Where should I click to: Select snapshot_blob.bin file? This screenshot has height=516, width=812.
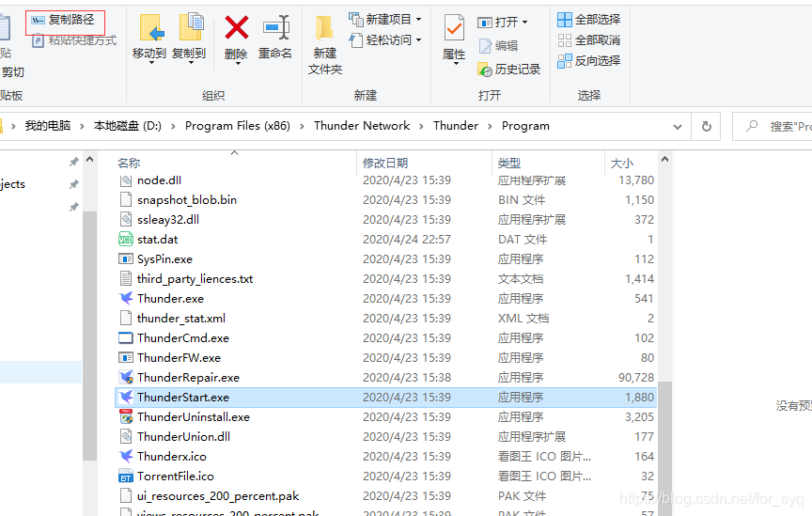pos(187,200)
